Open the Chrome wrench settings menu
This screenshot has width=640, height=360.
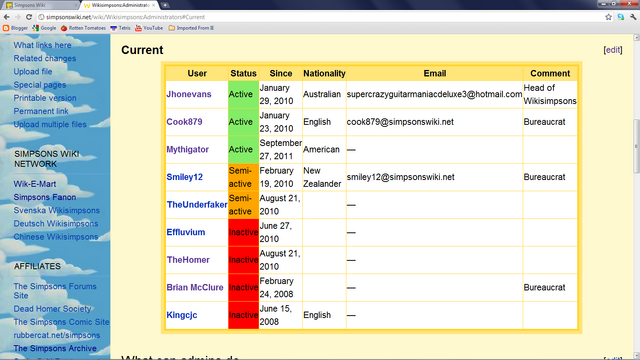click(x=633, y=17)
